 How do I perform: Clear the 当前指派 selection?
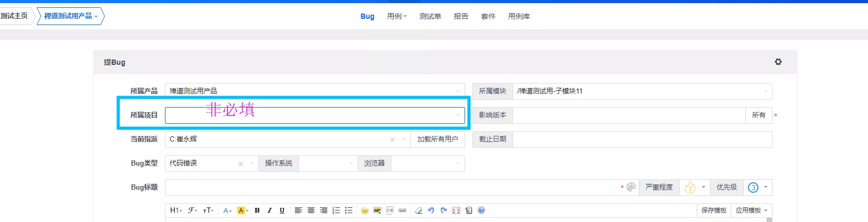click(x=393, y=139)
